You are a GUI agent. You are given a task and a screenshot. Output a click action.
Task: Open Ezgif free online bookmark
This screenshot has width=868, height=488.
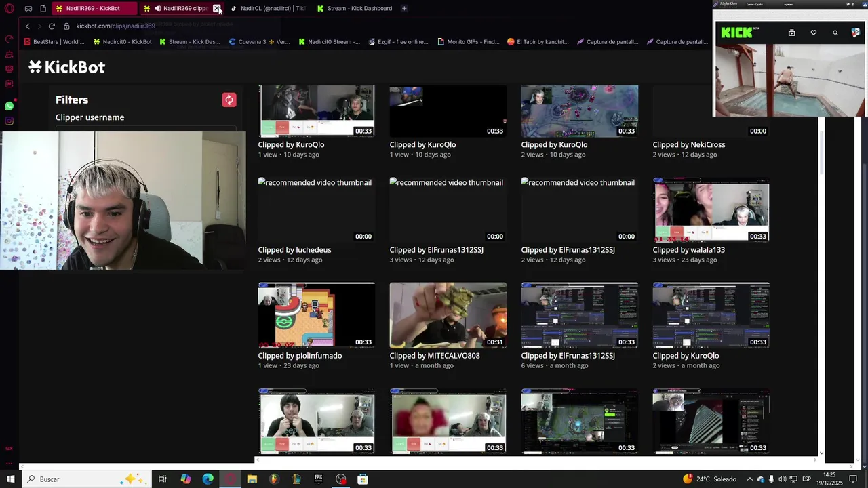[x=399, y=42]
